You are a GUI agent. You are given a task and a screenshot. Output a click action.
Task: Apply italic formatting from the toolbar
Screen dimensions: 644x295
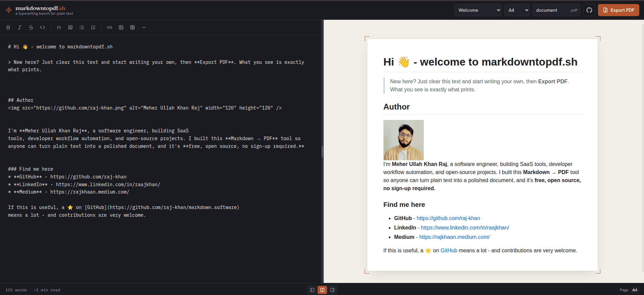point(19,28)
